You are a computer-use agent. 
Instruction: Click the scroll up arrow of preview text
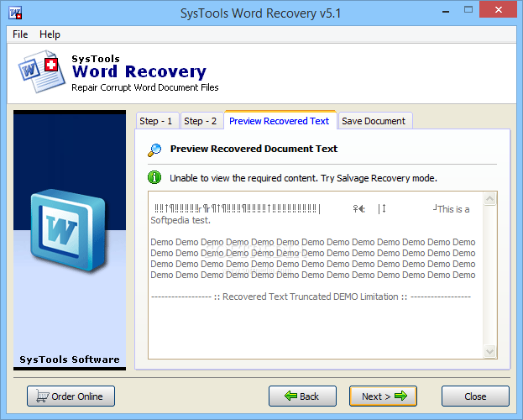(x=489, y=199)
